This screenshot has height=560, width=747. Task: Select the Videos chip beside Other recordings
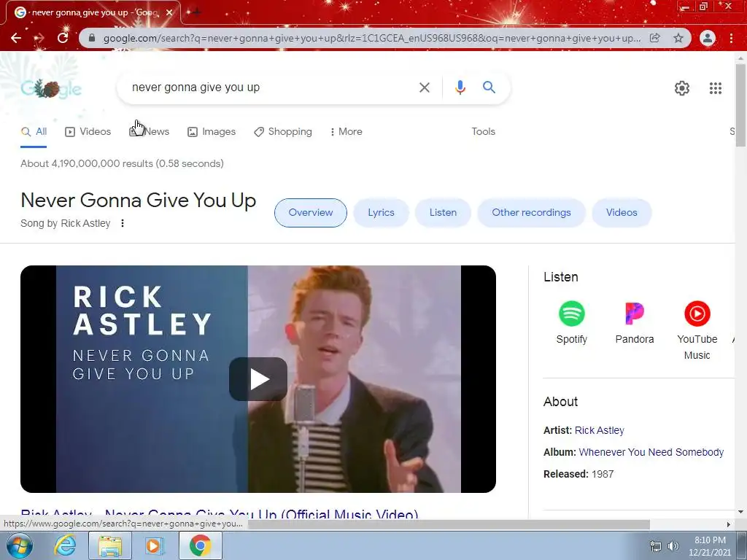(622, 213)
